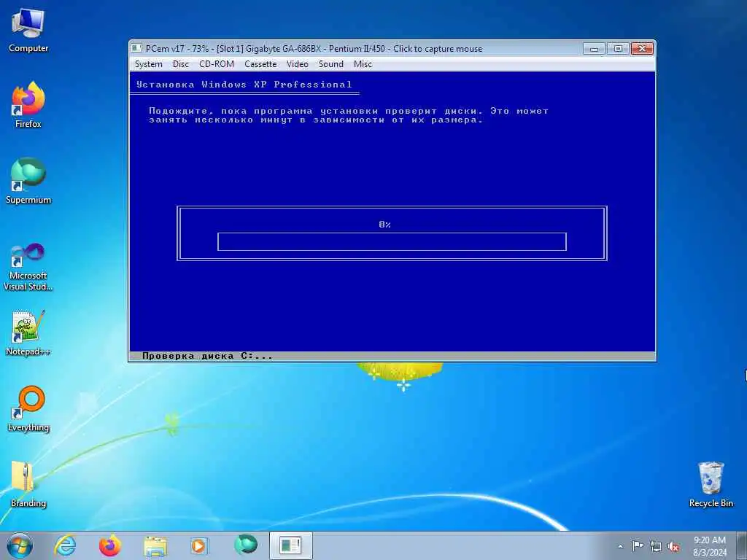Open the Computer desktop icon
This screenshot has height=560, width=747.
click(x=28, y=31)
